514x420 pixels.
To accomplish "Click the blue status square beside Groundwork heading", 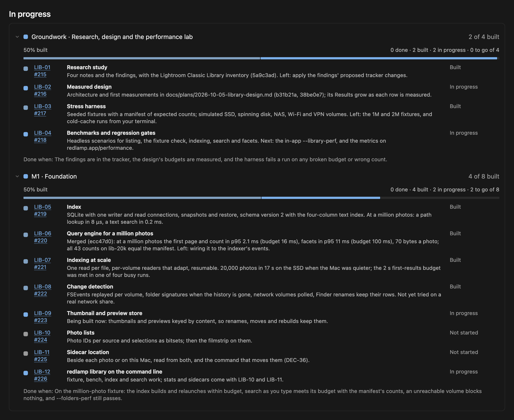I will pyautogui.click(x=26, y=37).
